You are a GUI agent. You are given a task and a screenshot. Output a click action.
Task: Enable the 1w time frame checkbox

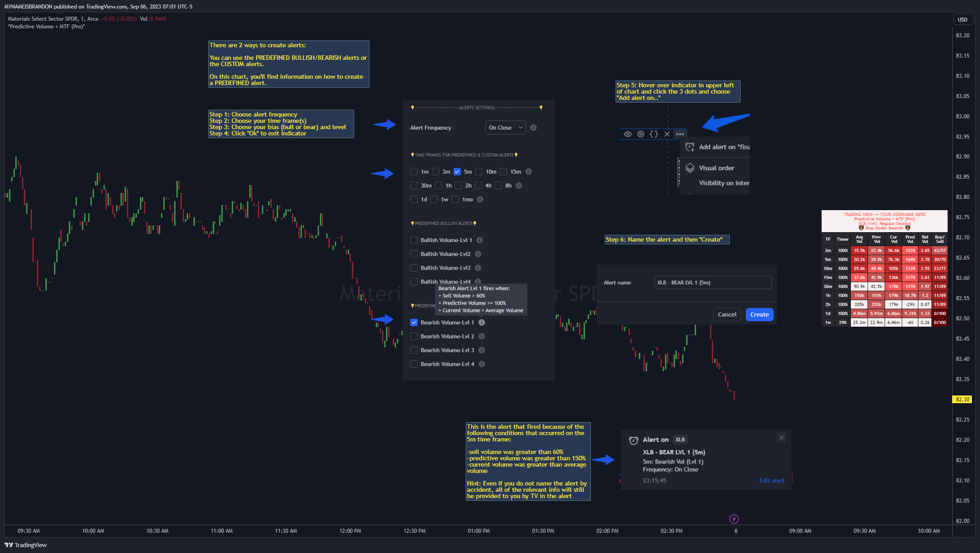pyautogui.click(x=434, y=199)
